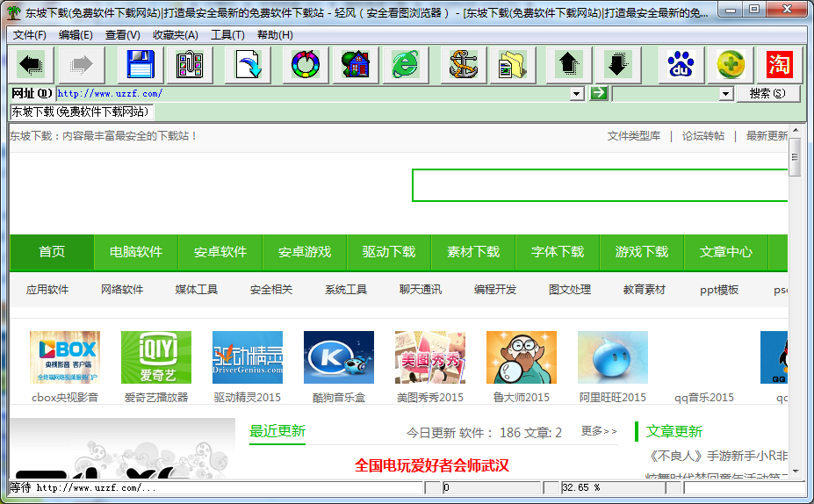Go to 驱动下载 navigation tab

click(x=389, y=252)
